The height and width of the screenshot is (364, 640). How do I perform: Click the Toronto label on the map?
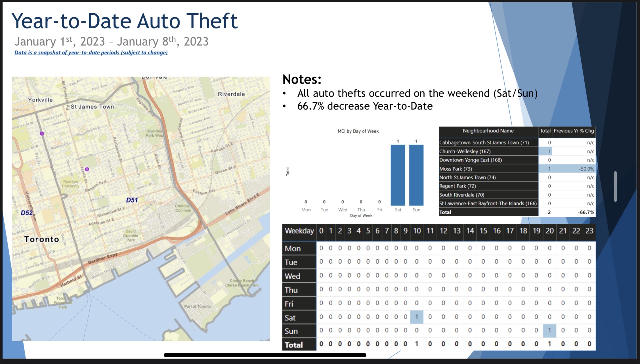click(x=42, y=239)
